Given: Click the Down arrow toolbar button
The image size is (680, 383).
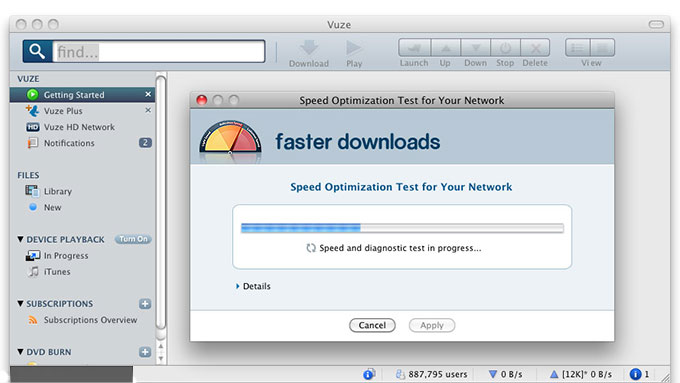Looking at the screenshot, I should click(475, 48).
